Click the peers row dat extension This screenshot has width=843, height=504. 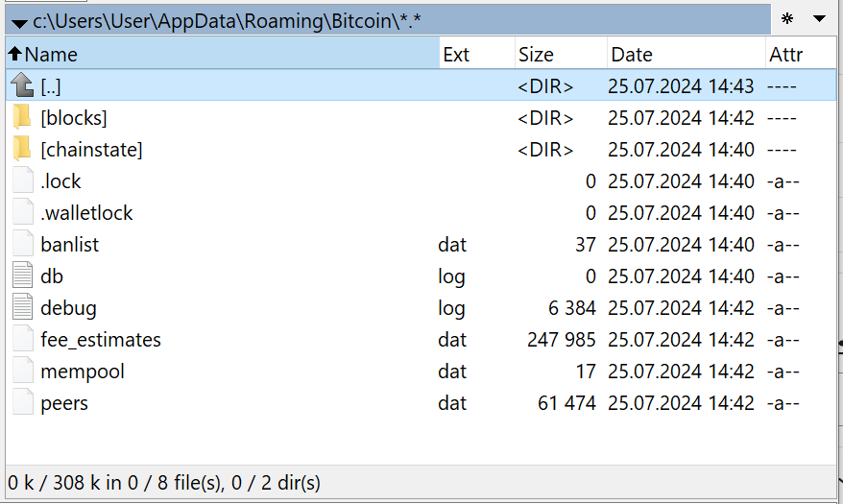tap(452, 403)
